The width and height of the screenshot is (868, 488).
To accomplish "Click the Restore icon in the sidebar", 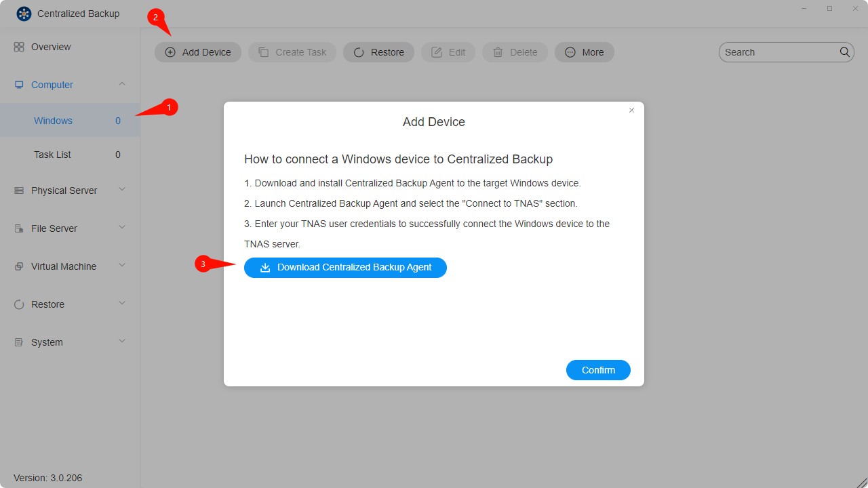I will (18, 304).
